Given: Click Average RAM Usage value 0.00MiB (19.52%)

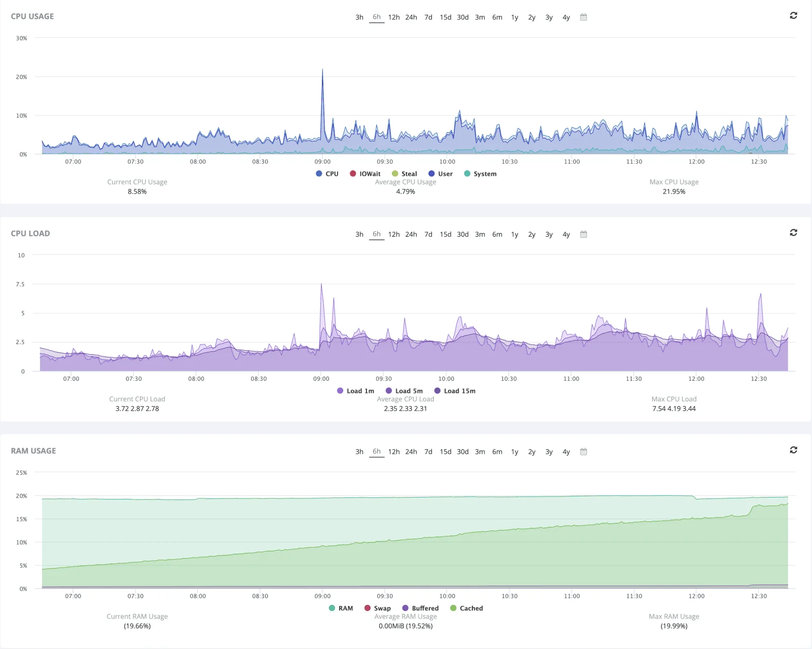Looking at the screenshot, I should [405, 626].
